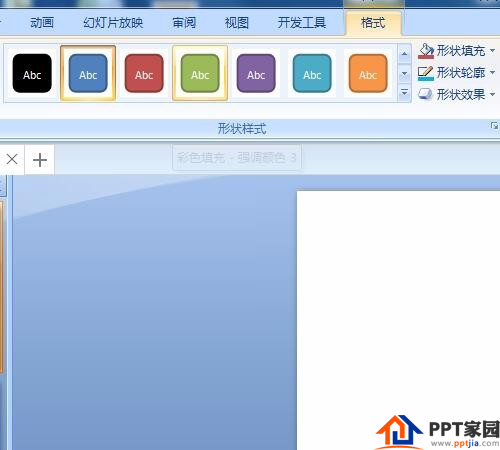500x450 pixels.
Task: Select the black Abc shape style
Action: pyautogui.click(x=32, y=73)
